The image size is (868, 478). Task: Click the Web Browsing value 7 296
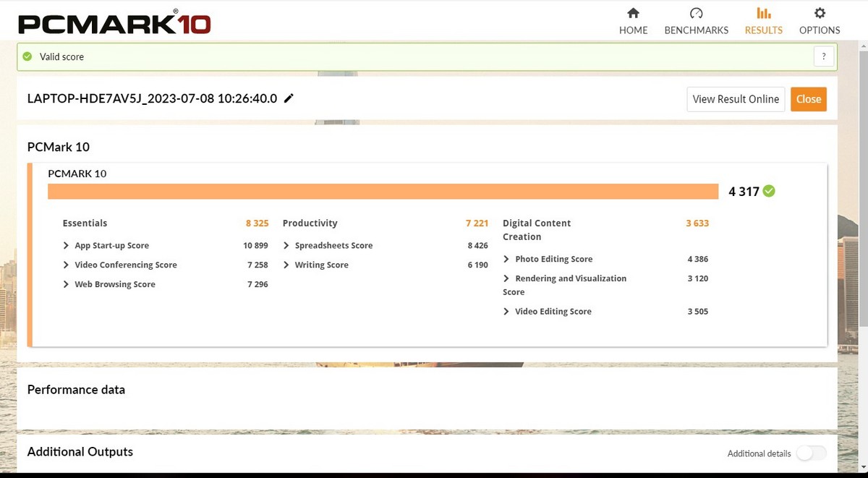(258, 285)
